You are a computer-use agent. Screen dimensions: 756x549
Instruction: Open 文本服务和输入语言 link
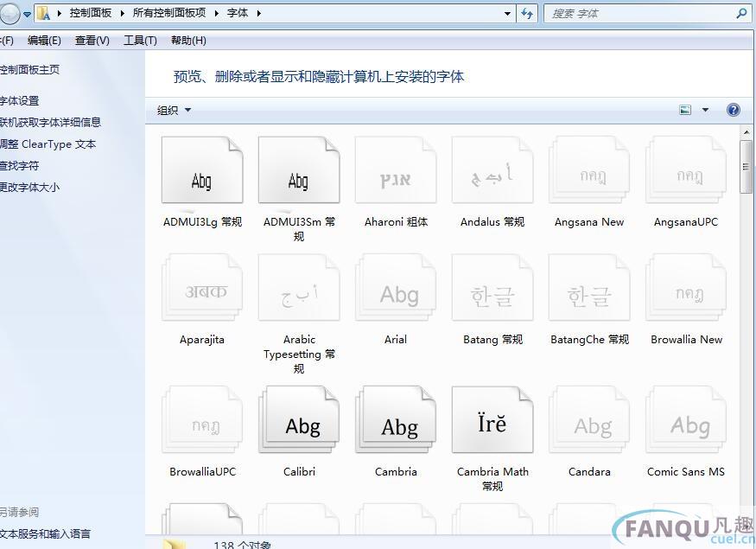coord(45,534)
